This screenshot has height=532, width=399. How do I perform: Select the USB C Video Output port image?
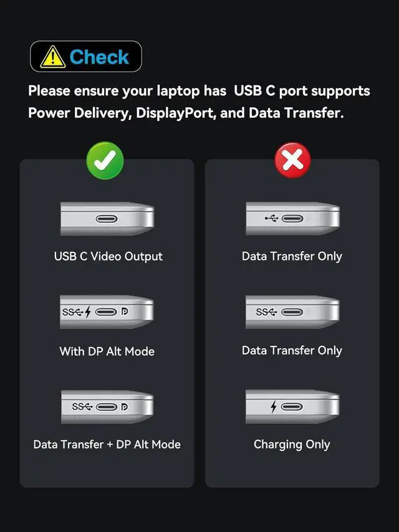107,219
